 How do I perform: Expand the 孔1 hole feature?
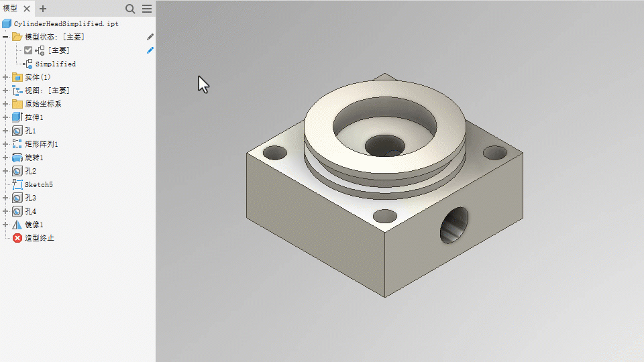click(5, 131)
